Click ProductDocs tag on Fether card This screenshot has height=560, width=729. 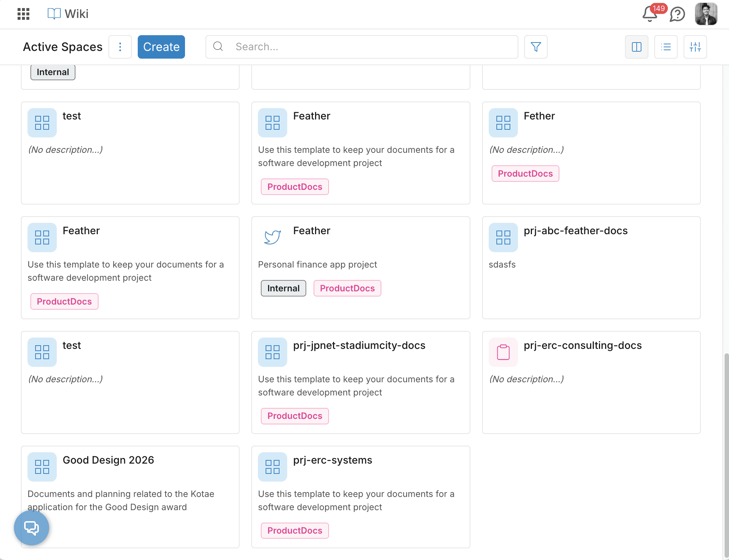coord(525,174)
